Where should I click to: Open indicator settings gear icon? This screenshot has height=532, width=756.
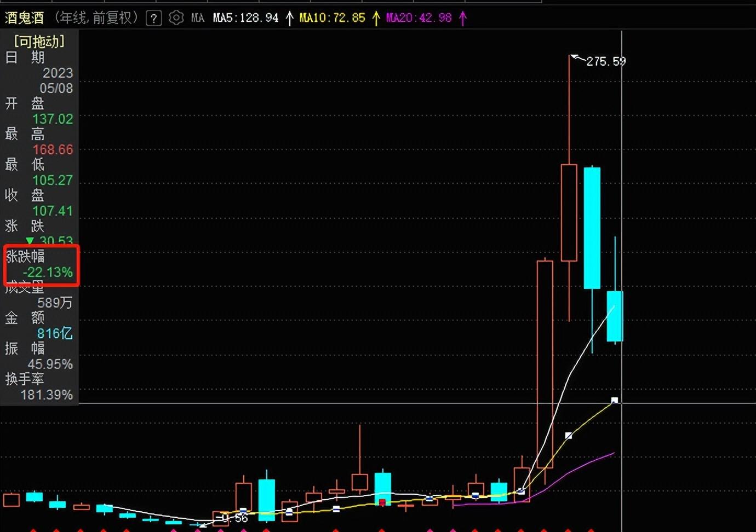[176, 18]
